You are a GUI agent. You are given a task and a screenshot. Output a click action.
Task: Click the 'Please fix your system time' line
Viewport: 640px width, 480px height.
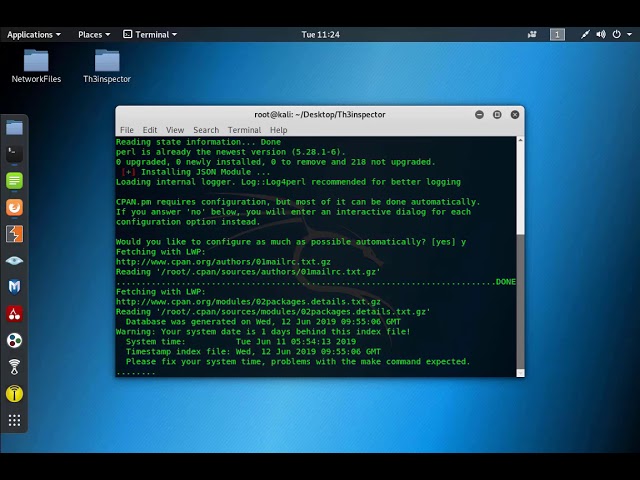click(298, 362)
